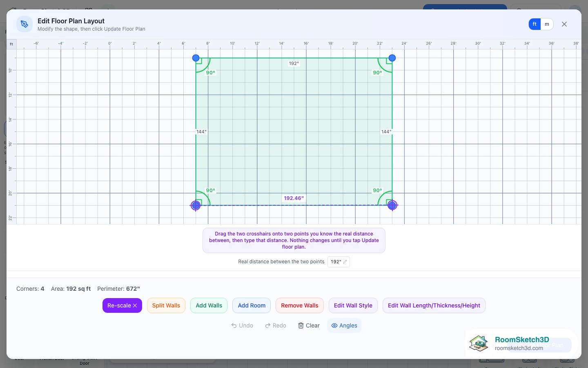The height and width of the screenshot is (368, 588).
Task: Click the top-left 90° angle label
Action: (x=211, y=72)
